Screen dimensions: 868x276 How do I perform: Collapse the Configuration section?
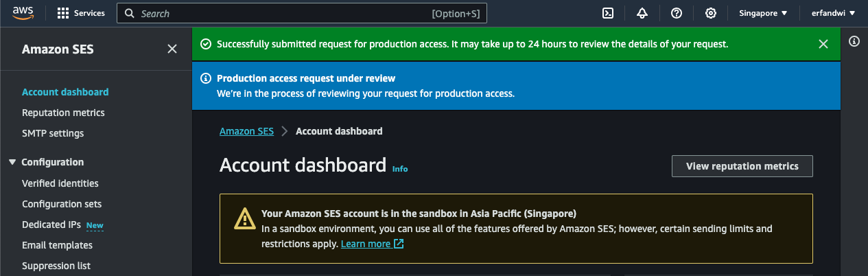click(12, 162)
